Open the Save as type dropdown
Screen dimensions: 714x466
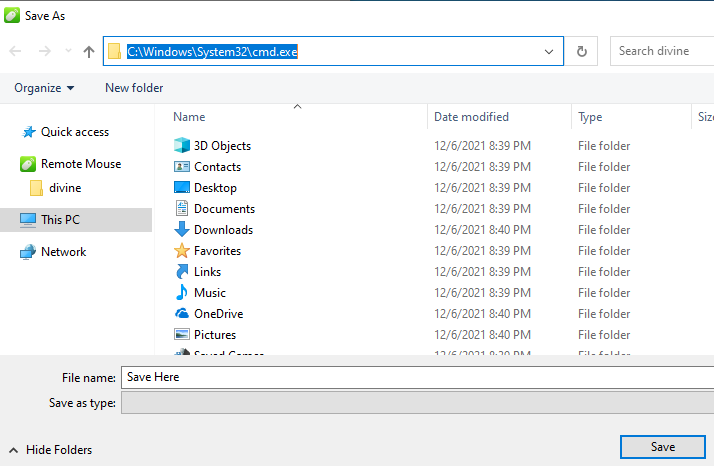tap(417, 403)
